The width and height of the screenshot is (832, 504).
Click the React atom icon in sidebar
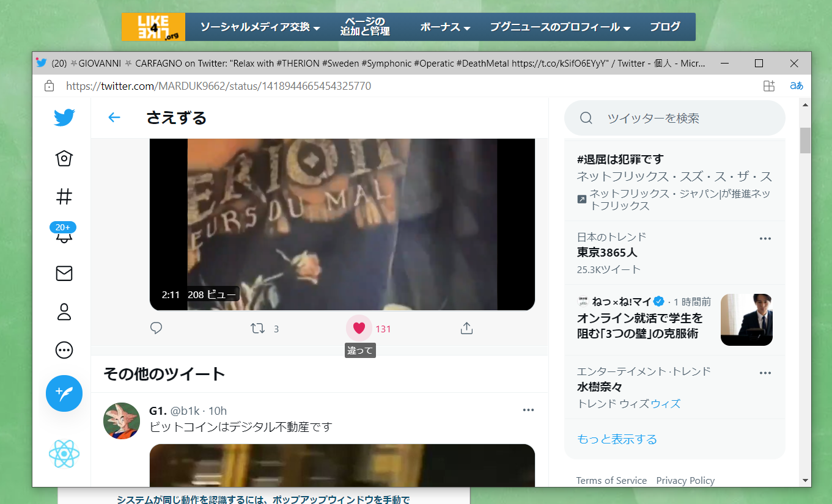(64, 454)
